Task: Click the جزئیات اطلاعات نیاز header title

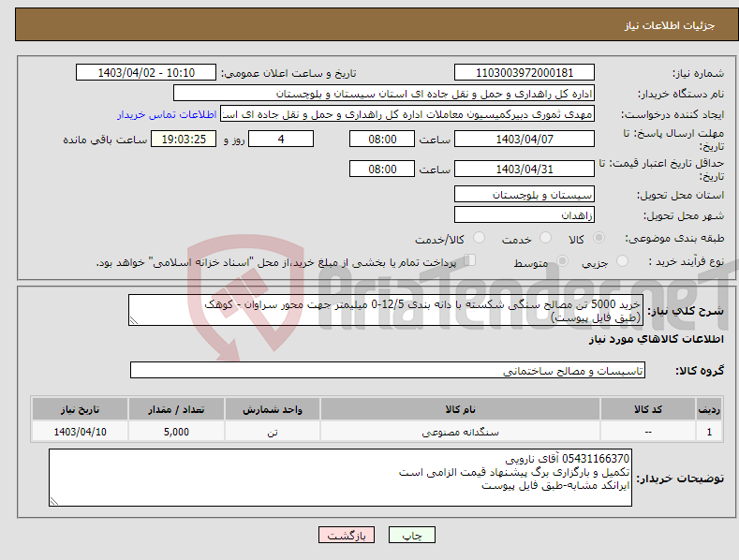Action: coord(670,25)
